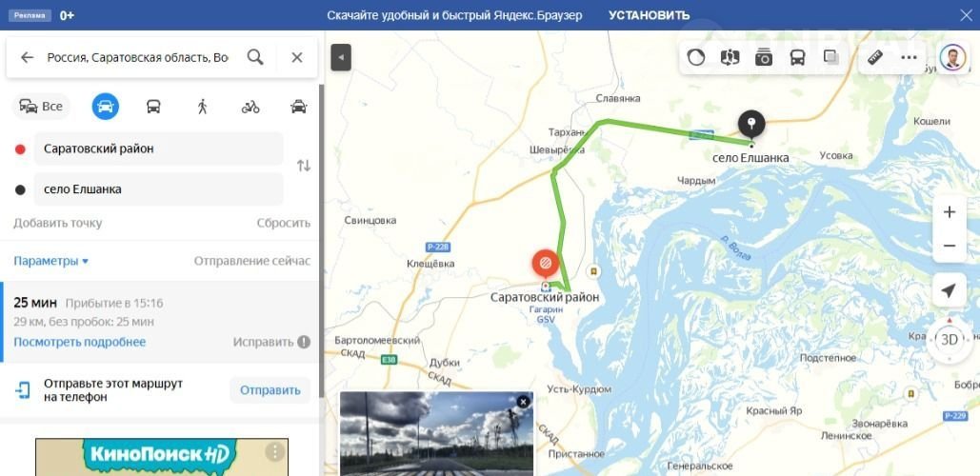The height and width of the screenshot is (476, 980).
Task: Edit the село Елшанка destination field
Action: (159, 189)
